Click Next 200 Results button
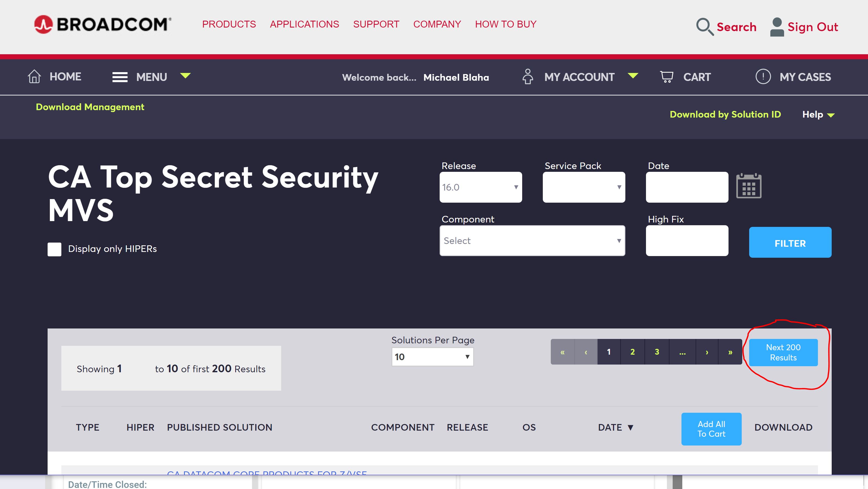868x489 pixels. click(x=783, y=352)
